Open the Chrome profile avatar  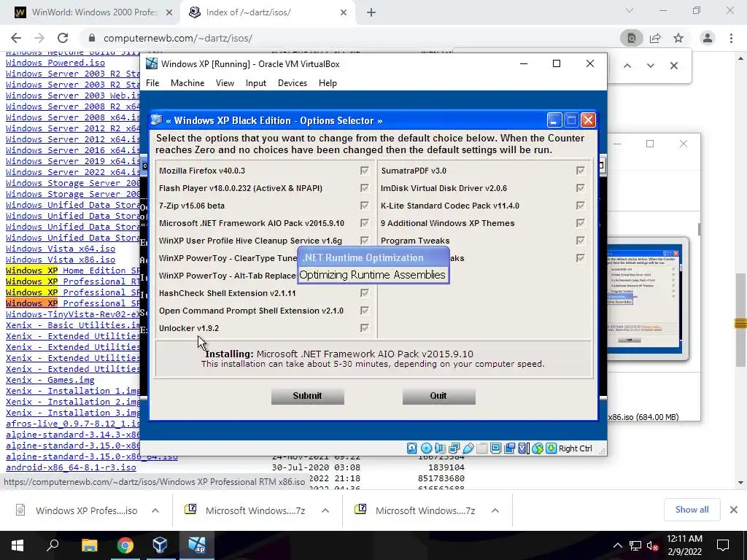[x=708, y=38]
